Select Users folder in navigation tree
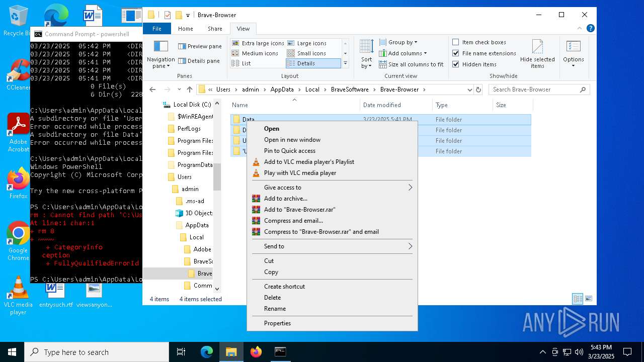 [x=180, y=177]
